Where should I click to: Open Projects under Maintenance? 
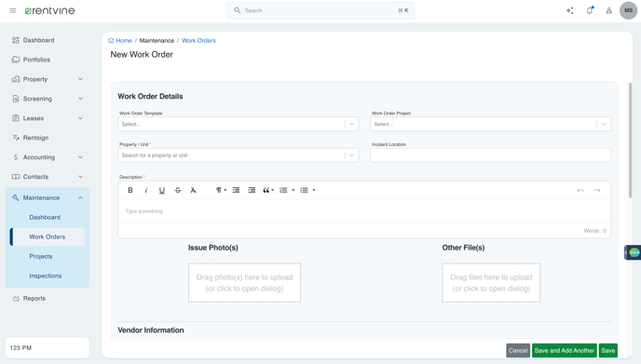coord(41,257)
